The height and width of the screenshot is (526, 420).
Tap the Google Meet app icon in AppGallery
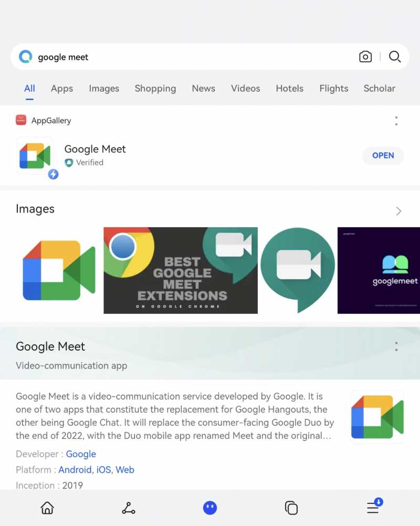pos(35,156)
